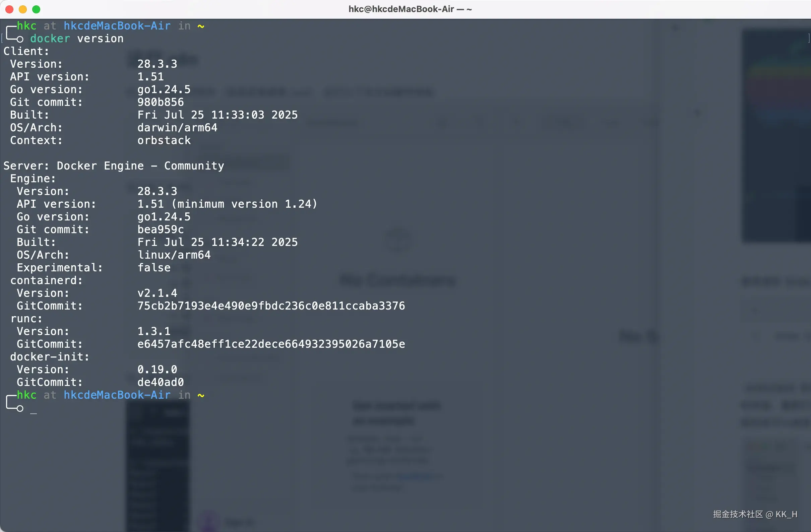The image size is (811, 532).
Task: Click the circle prompt symbol on last line
Action: [20, 408]
